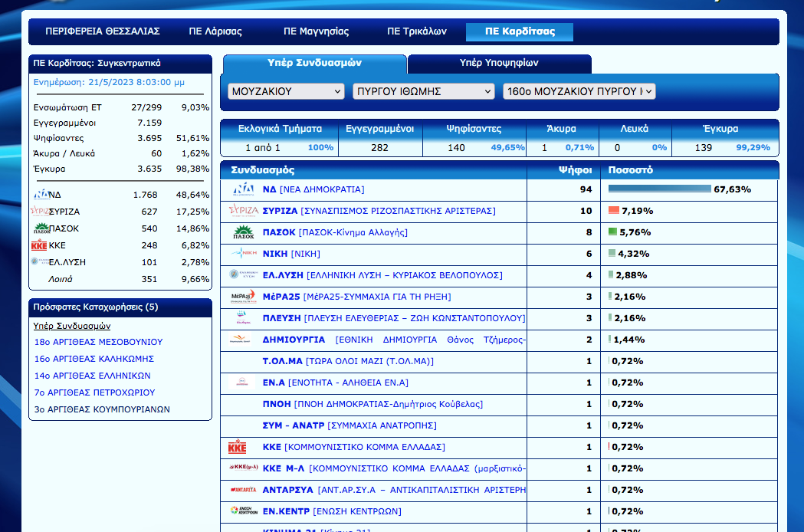Open the ΜΟΥΖΑΚΙΟΥ municipality dropdown
804x532 pixels.
(286, 91)
